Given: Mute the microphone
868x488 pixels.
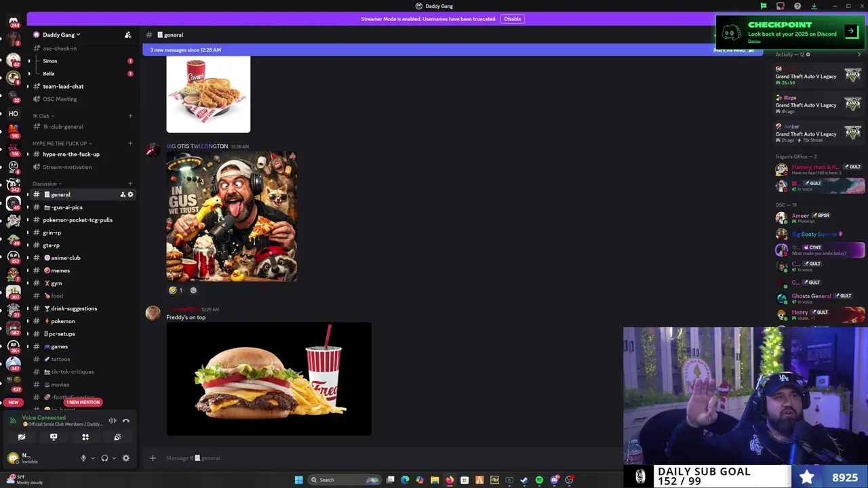Looking at the screenshot, I should point(83,458).
